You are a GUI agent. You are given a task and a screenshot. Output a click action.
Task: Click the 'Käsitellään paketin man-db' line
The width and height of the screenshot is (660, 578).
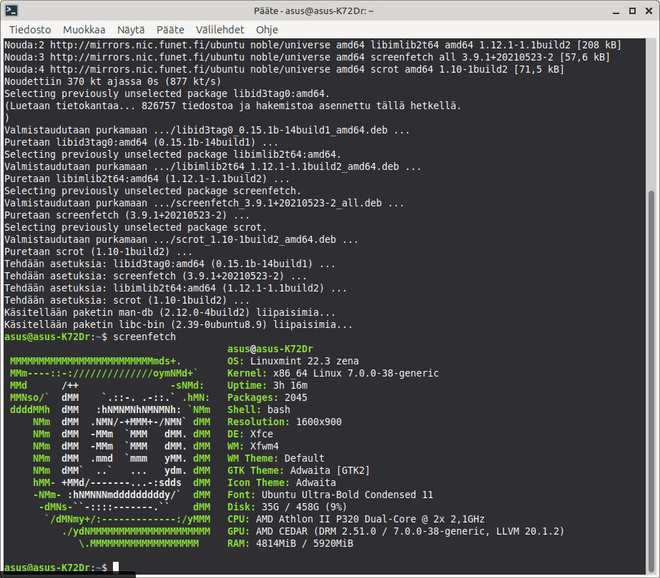click(170, 313)
